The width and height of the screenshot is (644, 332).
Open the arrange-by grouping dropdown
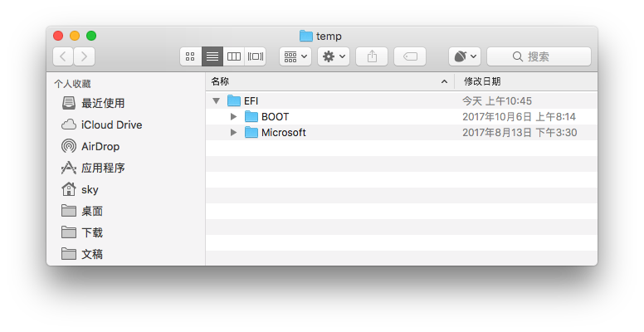point(295,56)
